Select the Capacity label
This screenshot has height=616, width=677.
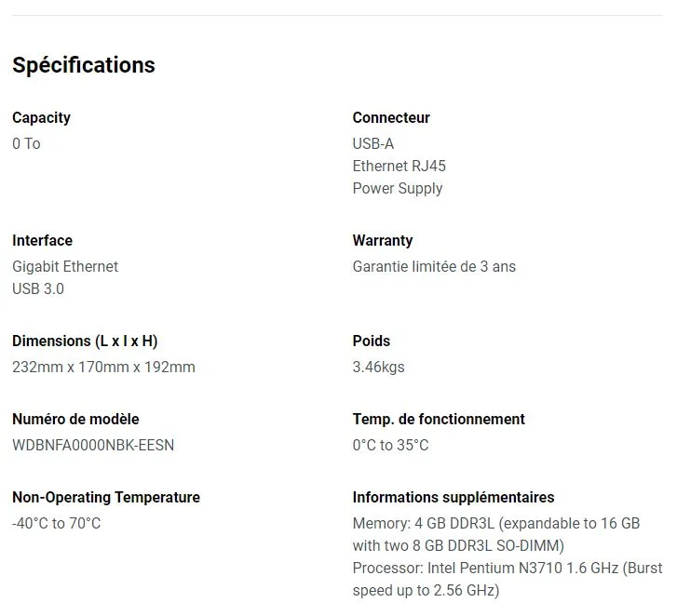pyautogui.click(x=42, y=118)
